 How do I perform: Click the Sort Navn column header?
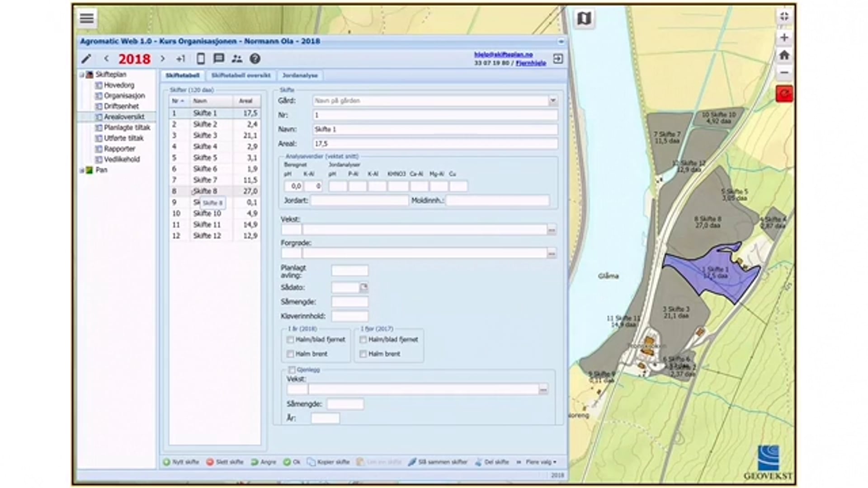point(211,101)
